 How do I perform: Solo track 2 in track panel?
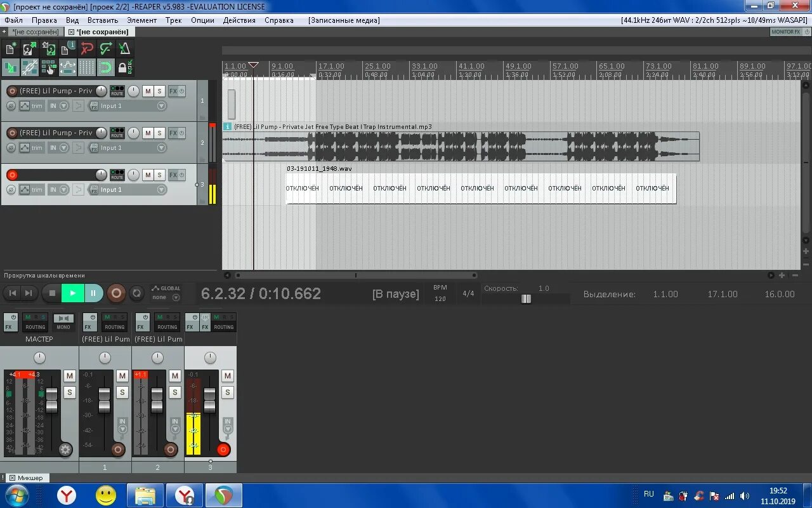[x=159, y=133]
